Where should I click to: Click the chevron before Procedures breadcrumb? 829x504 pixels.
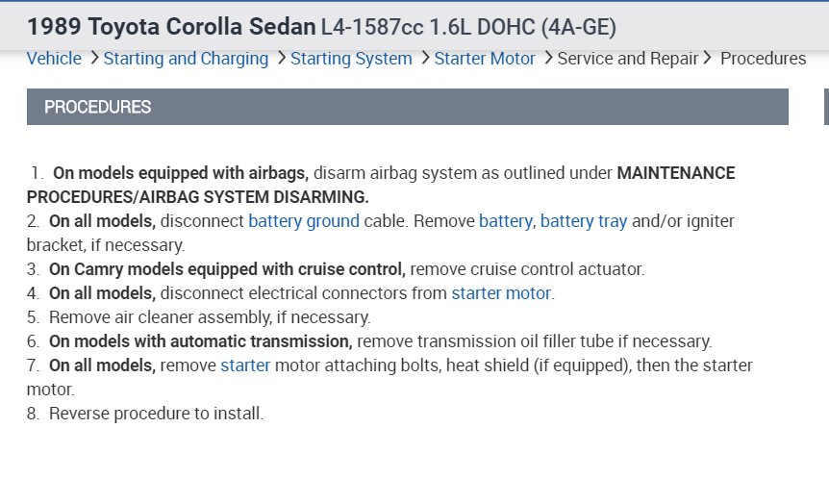point(708,58)
